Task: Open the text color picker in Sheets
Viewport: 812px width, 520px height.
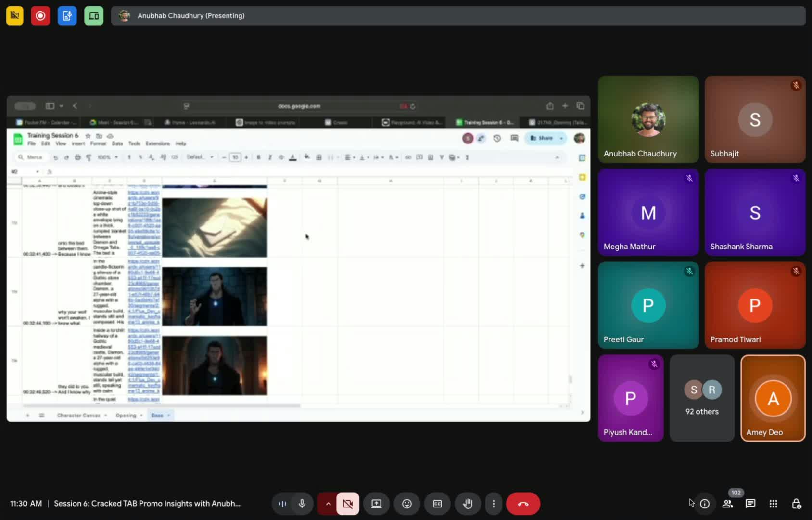Action: tap(292, 157)
